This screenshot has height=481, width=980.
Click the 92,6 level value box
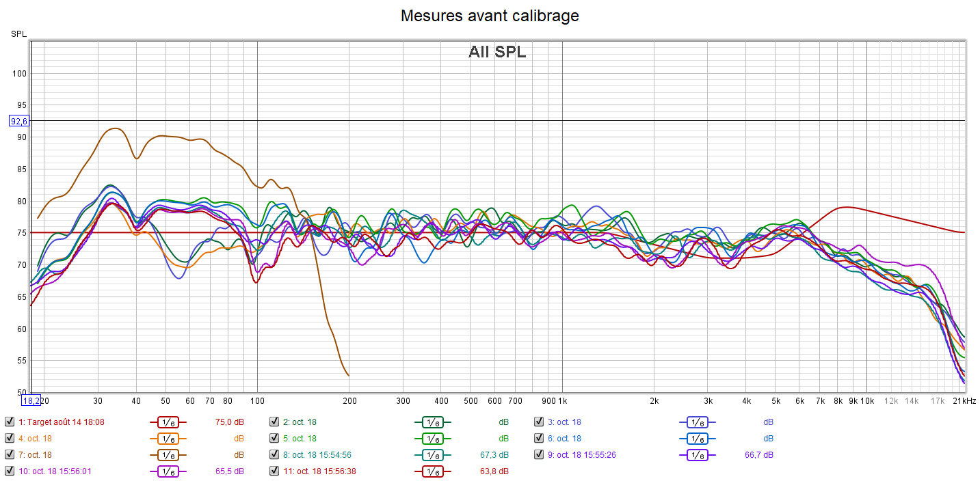click(x=18, y=121)
